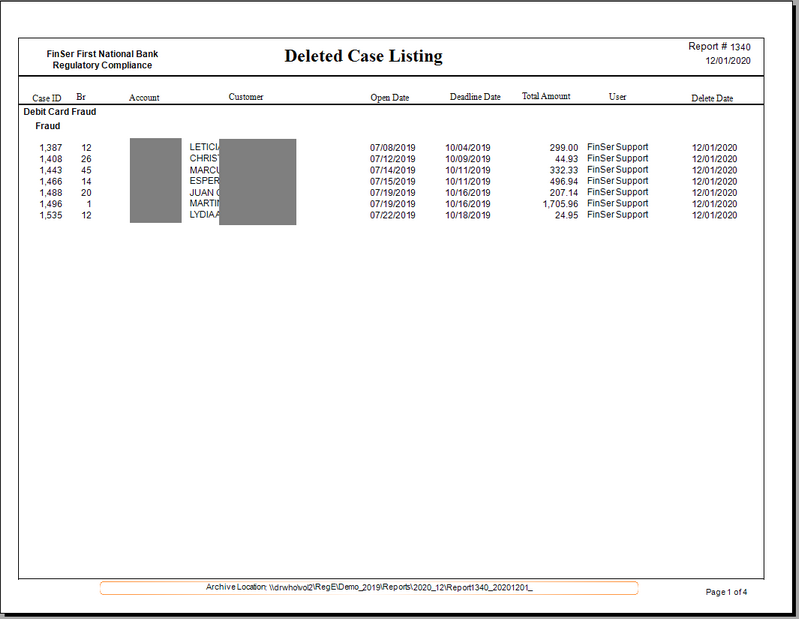Click the Debit Card Fraud group heading

[x=60, y=112]
